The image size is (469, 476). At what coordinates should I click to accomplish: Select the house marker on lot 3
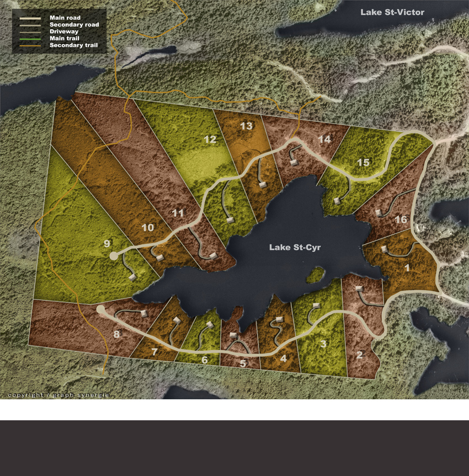coord(317,306)
